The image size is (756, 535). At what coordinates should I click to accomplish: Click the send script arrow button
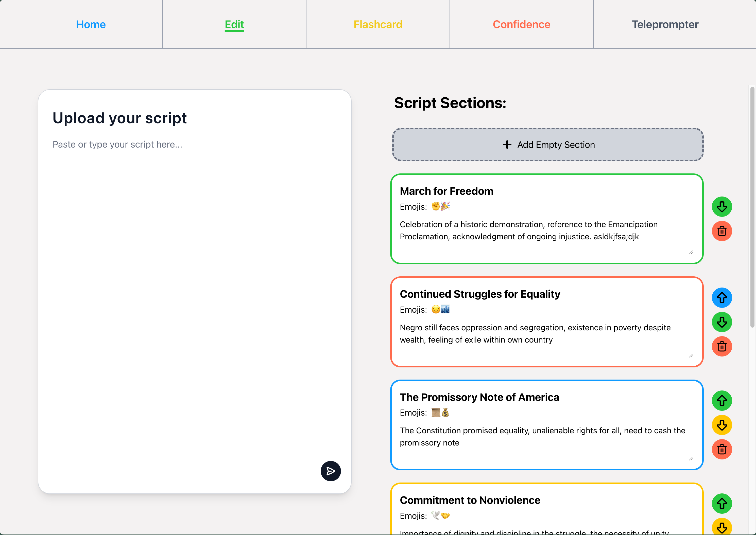pyautogui.click(x=331, y=471)
